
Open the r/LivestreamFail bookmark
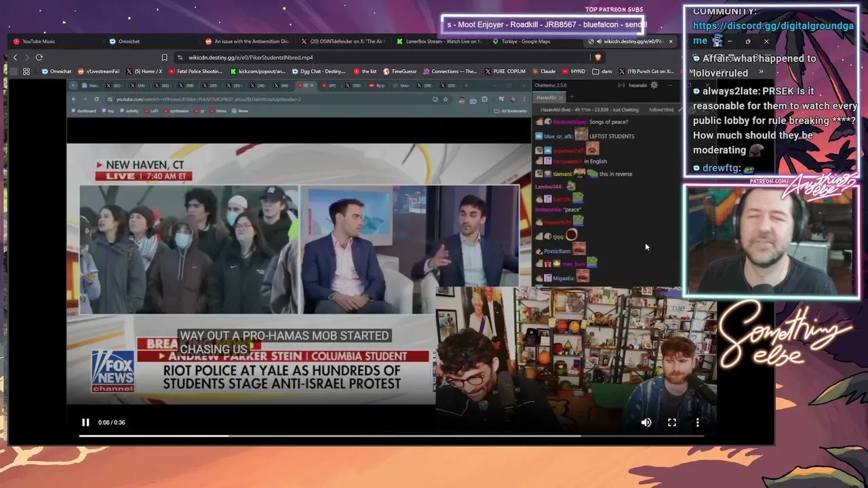click(x=99, y=71)
